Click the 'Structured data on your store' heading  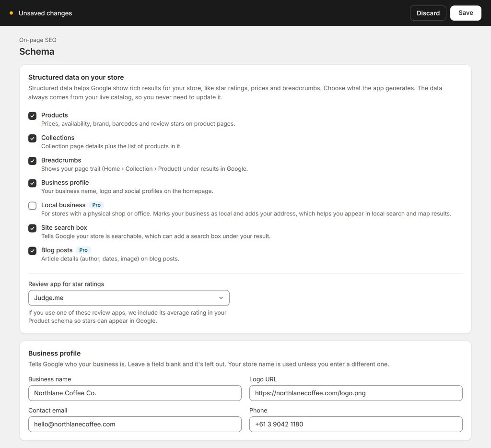76,77
